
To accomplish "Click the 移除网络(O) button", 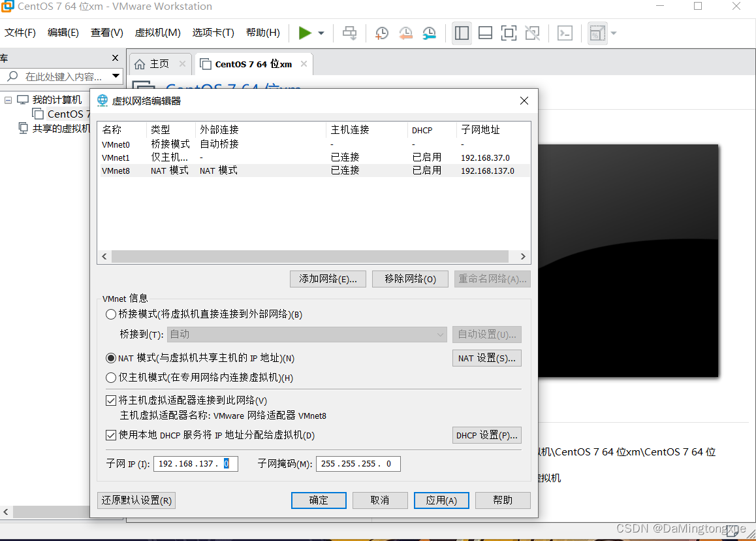I will (410, 279).
